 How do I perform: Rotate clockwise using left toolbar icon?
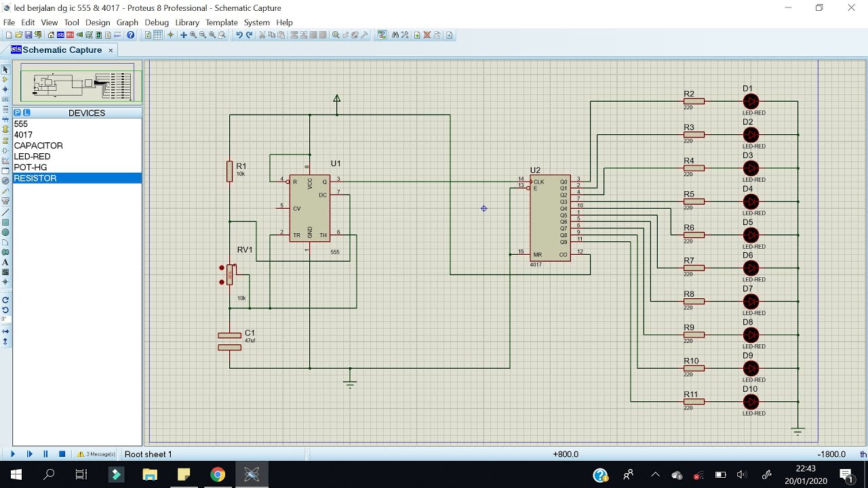click(5, 300)
